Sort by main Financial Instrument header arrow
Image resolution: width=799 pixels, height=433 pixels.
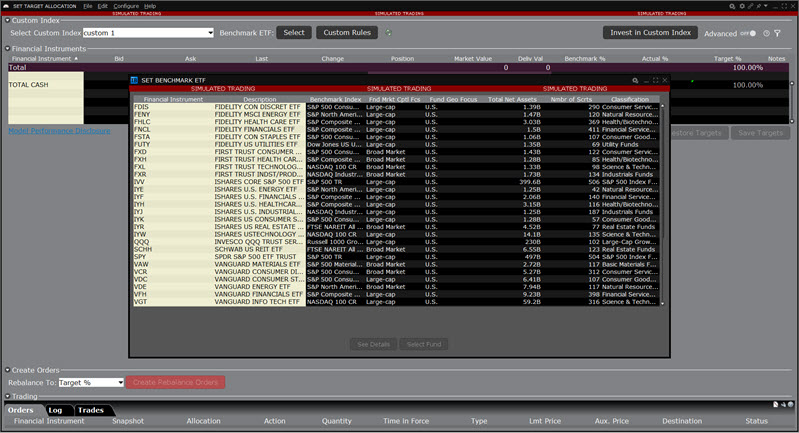click(76, 59)
